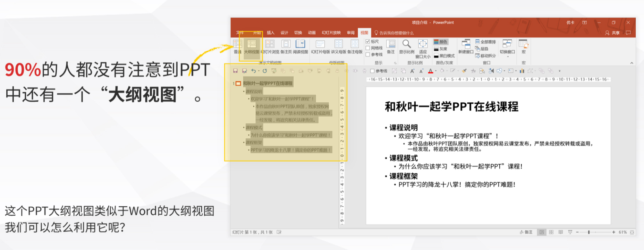Viewport: 644px width, 250px height.
Task: Enable the Gridlines (网格线) checkbox
Action: pyautogui.click(x=368, y=48)
